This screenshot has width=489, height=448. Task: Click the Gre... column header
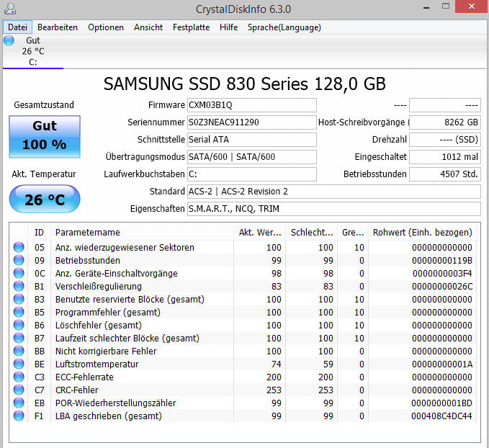pyautogui.click(x=353, y=232)
